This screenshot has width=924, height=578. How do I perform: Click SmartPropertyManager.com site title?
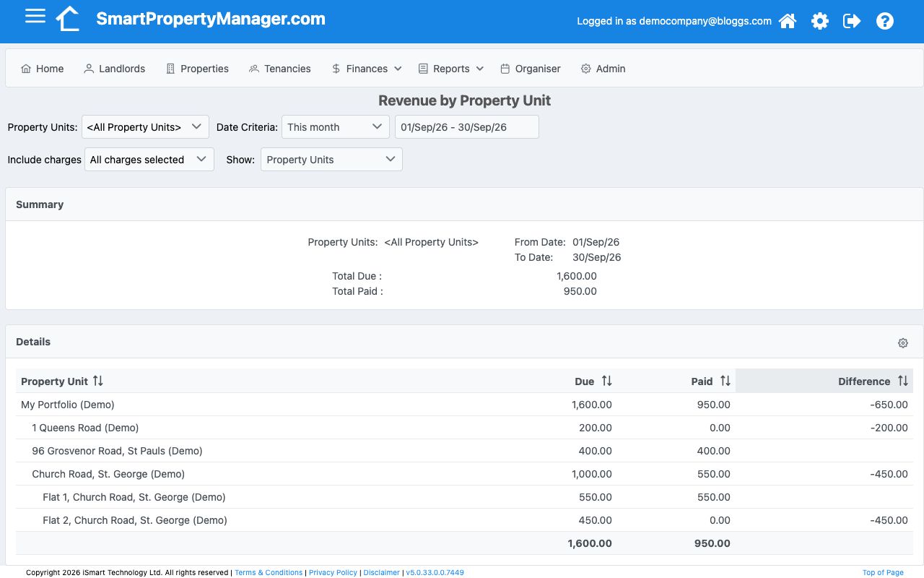coord(211,20)
